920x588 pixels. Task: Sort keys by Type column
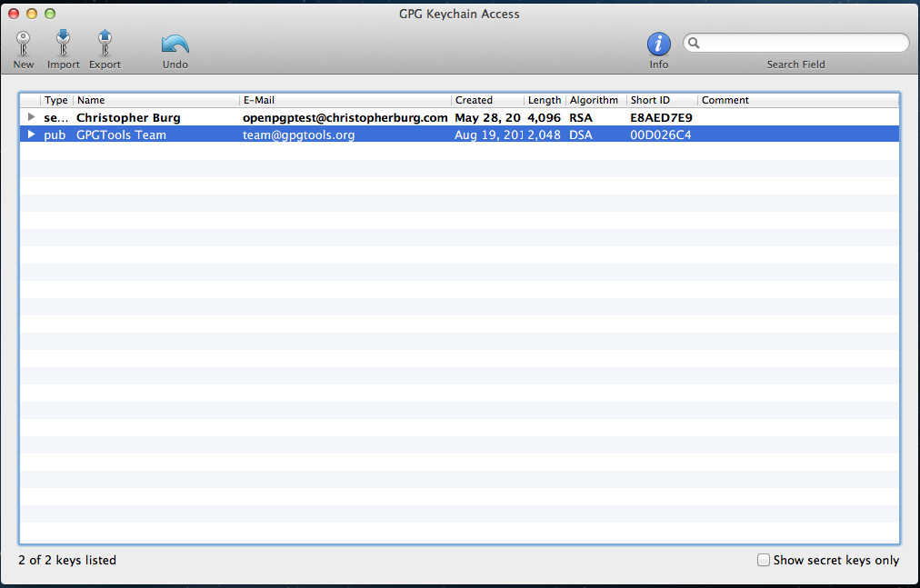tap(56, 100)
